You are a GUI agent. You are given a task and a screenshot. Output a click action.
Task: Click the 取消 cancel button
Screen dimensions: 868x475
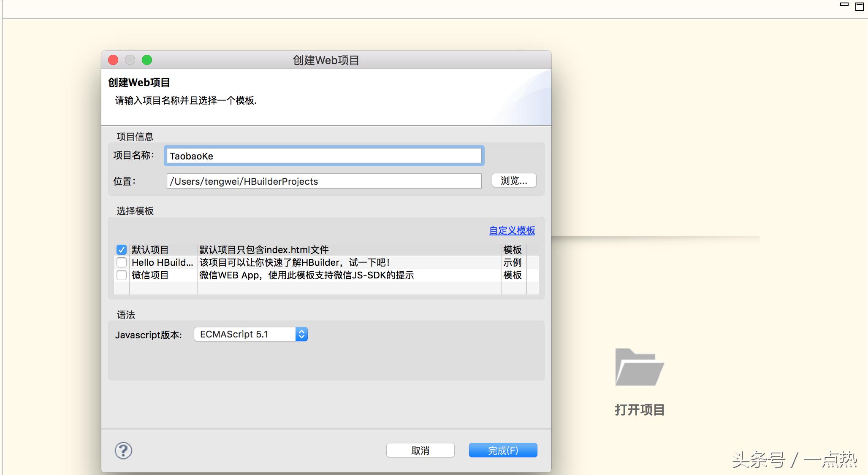(x=420, y=450)
